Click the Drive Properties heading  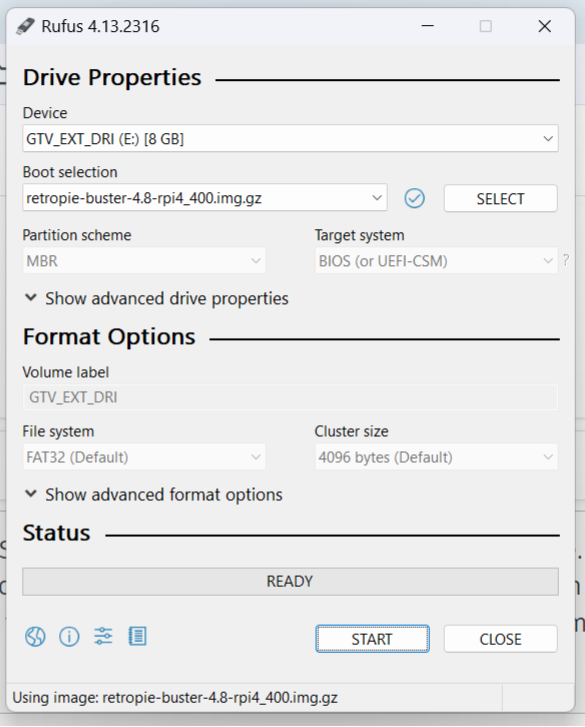tap(112, 77)
